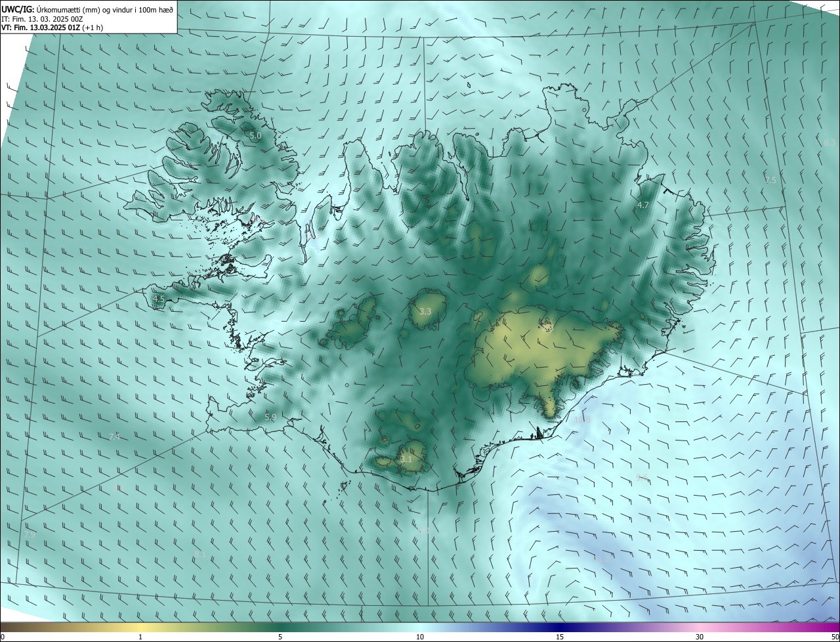Click the 10 tick label on the color scale

pos(420,637)
